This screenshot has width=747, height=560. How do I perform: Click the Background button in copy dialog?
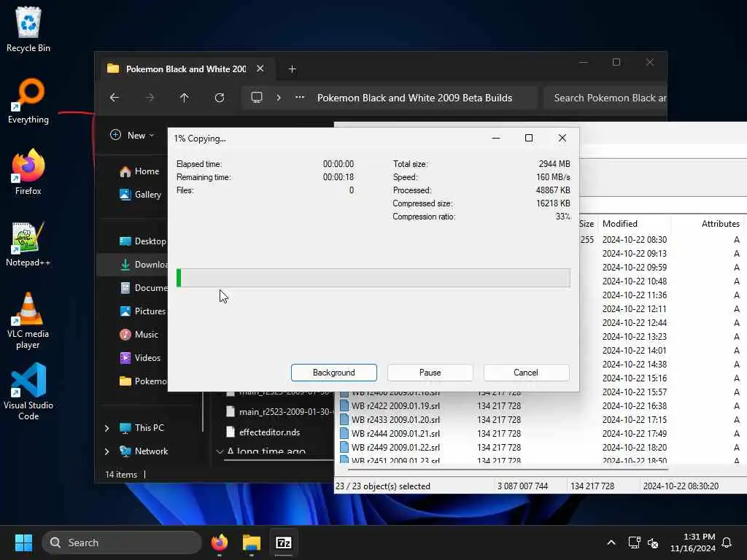point(333,373)
